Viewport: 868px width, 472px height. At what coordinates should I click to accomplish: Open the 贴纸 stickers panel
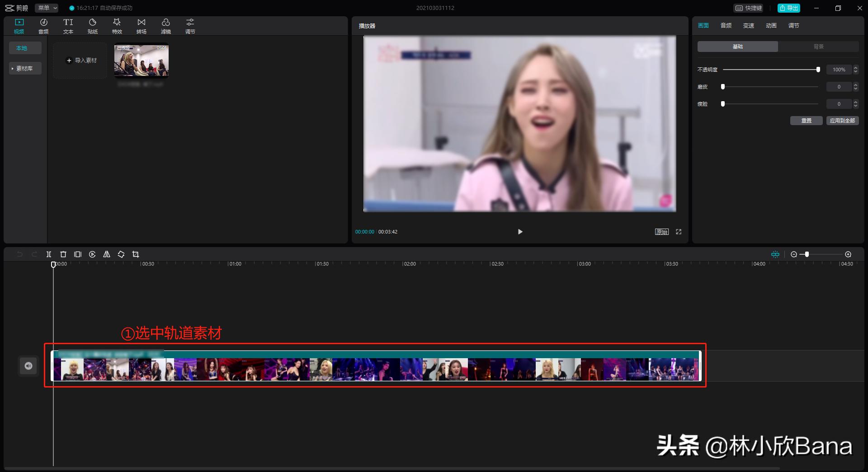(93, 26)
